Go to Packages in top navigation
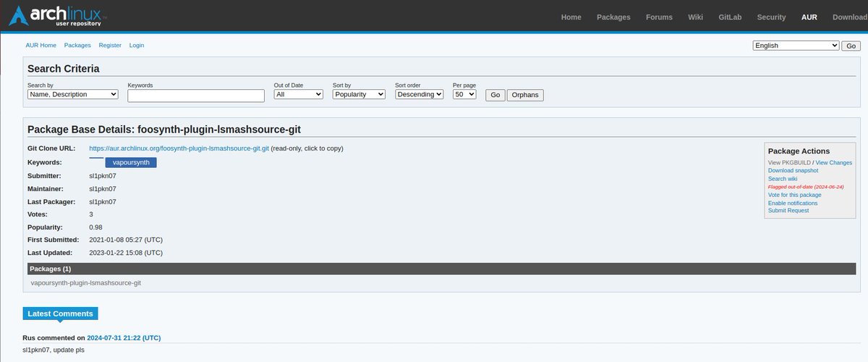Screen dimensions: 868x362 [x=613, y=17]
